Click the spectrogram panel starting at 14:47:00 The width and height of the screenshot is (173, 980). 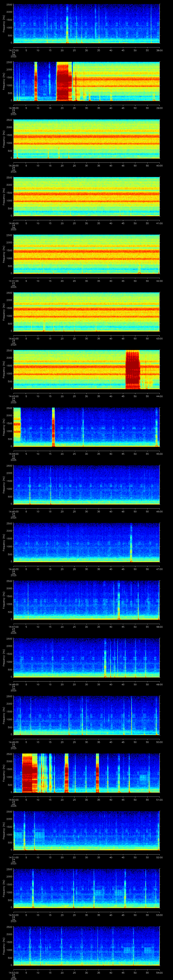point(87,600)
